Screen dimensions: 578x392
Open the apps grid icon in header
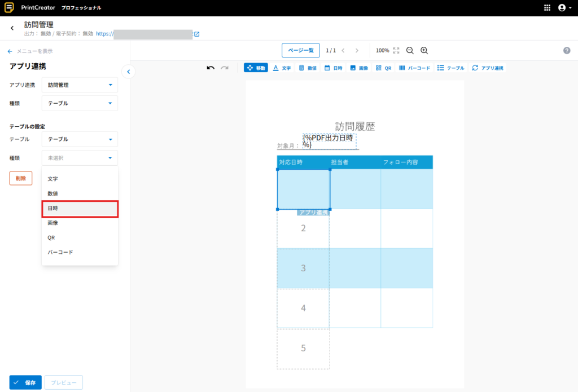point(547,8)
